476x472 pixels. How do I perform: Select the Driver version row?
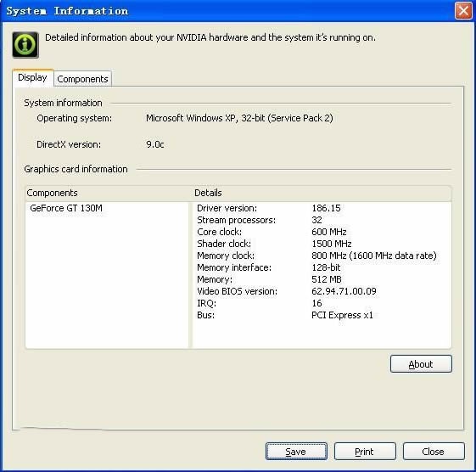click(x=322, y=208)
